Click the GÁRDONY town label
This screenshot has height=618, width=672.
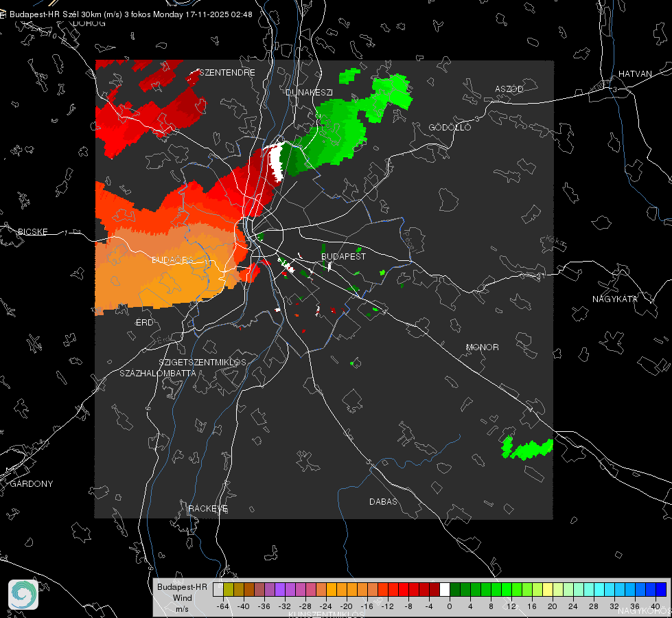click(32, 484)
